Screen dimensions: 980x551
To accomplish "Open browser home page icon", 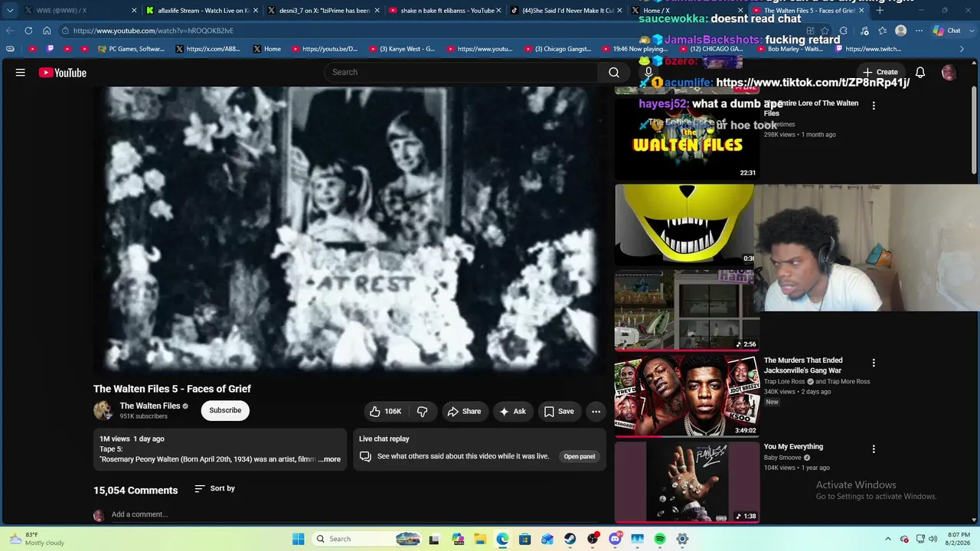I will (x=47, y=31).
